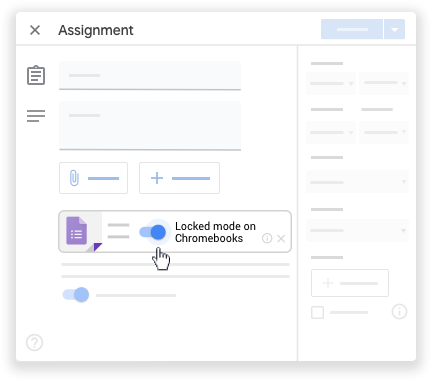Click the paperclip Add attachment button
This screenshot has height=381, width=432.
(93, 178)
